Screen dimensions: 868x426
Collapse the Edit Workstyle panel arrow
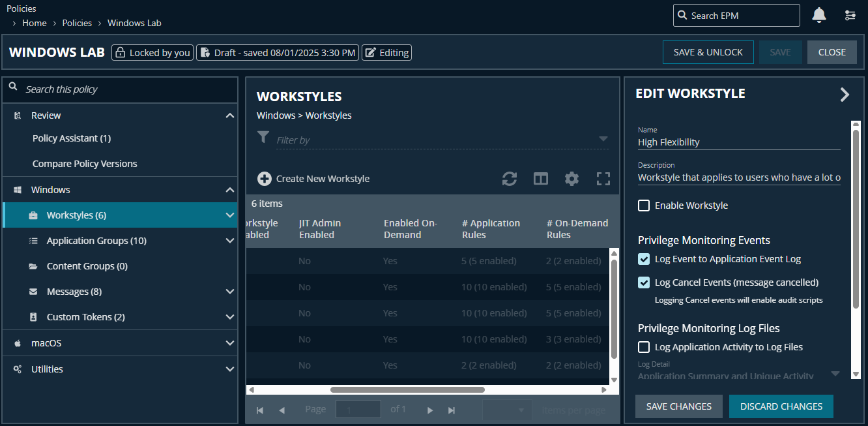[x=845, y=95]
